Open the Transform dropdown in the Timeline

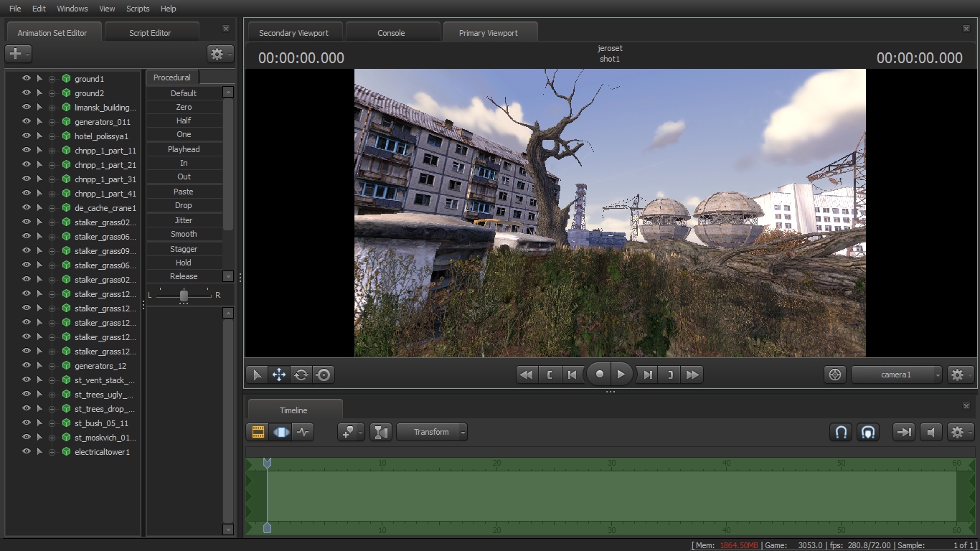(x=432, y=432)
